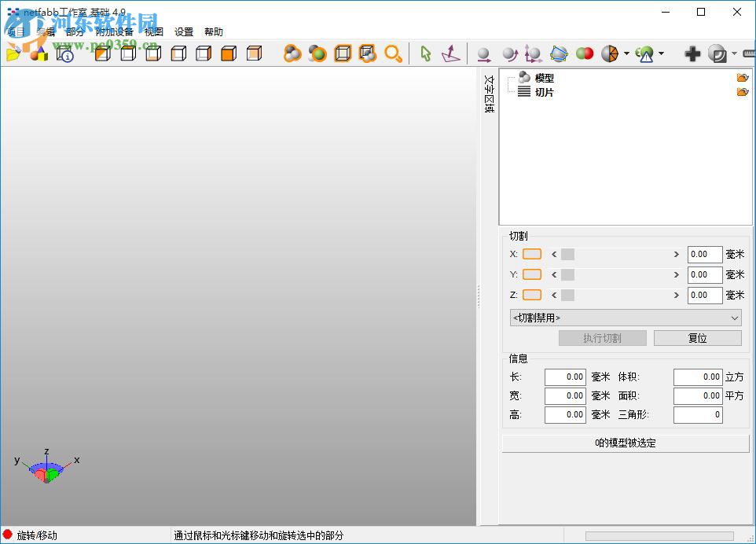Click the open folder icon beside 模型 entry
Image resolution: width=756 pixels, height=544 pixels.
tap(743, 78)
